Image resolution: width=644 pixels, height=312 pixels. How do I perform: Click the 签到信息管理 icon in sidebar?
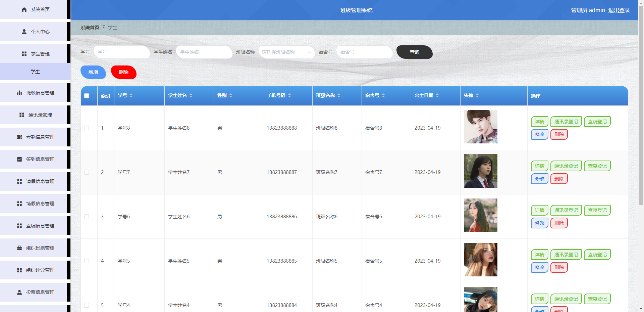19,159
